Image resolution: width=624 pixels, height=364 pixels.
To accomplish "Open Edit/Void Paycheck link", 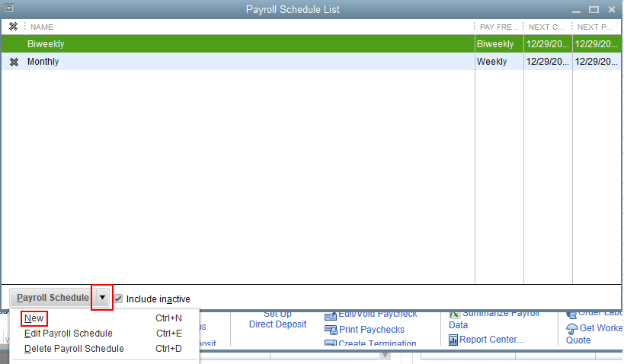I will [378, 315].
